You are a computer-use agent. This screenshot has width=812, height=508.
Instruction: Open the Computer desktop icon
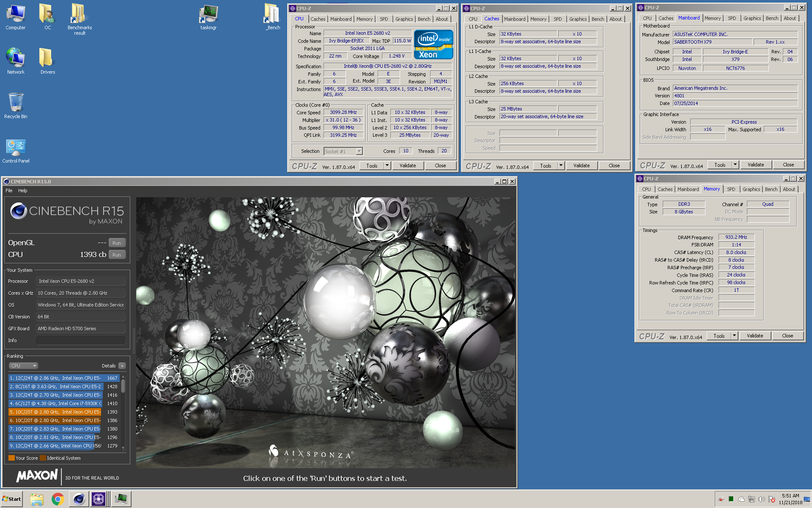coord(16,17)
